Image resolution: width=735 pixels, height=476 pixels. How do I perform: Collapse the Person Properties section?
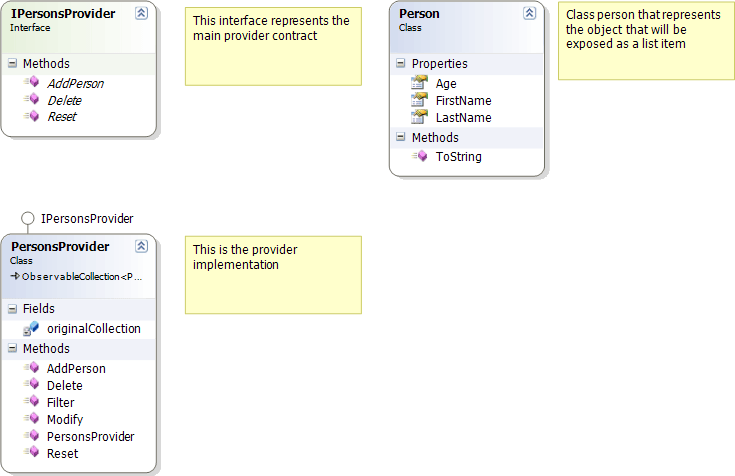coord(400,64)
